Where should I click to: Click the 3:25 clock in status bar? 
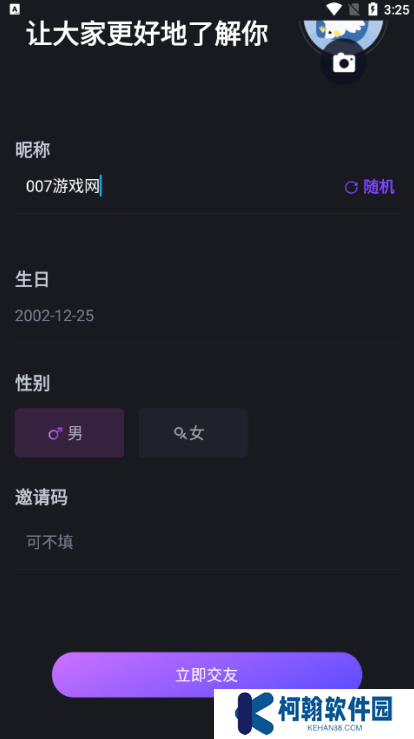tap(396, 10)
